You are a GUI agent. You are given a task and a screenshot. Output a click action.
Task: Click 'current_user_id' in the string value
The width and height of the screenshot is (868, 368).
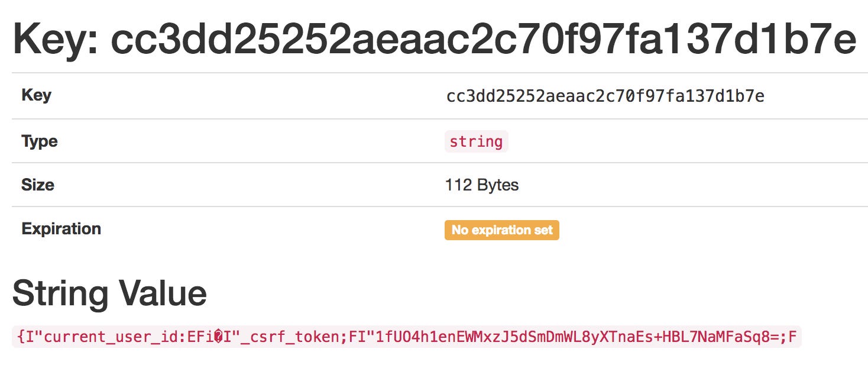(112, 338)
